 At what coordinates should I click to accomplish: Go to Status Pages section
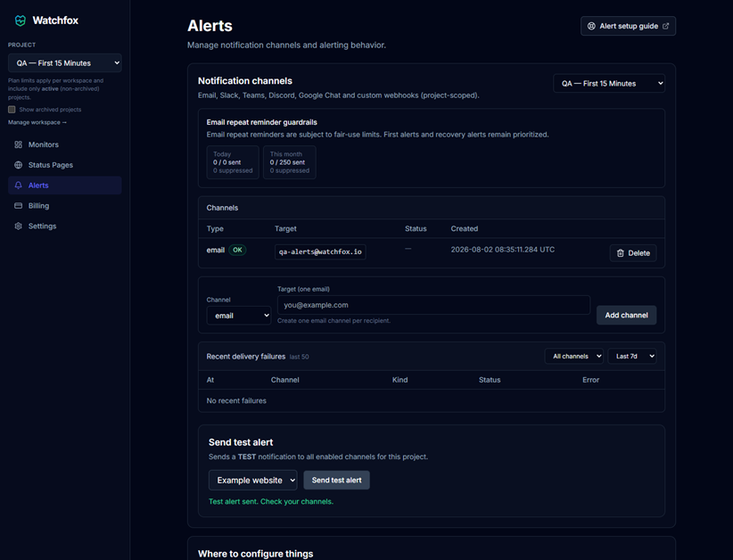[65, 165]
